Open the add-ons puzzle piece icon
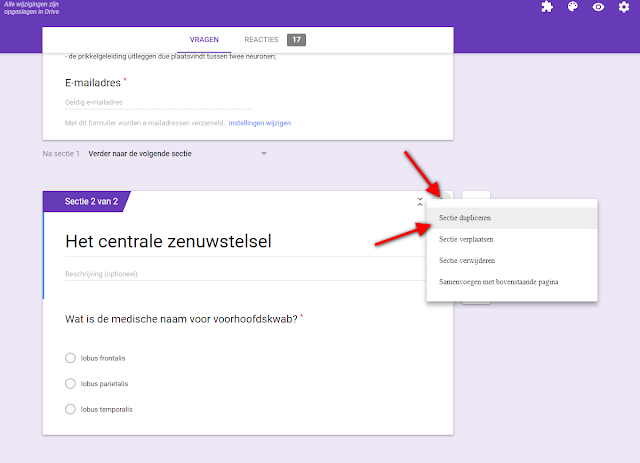Image resolution: width=640 pixels, height=463 pixels. tap(547, 7)
